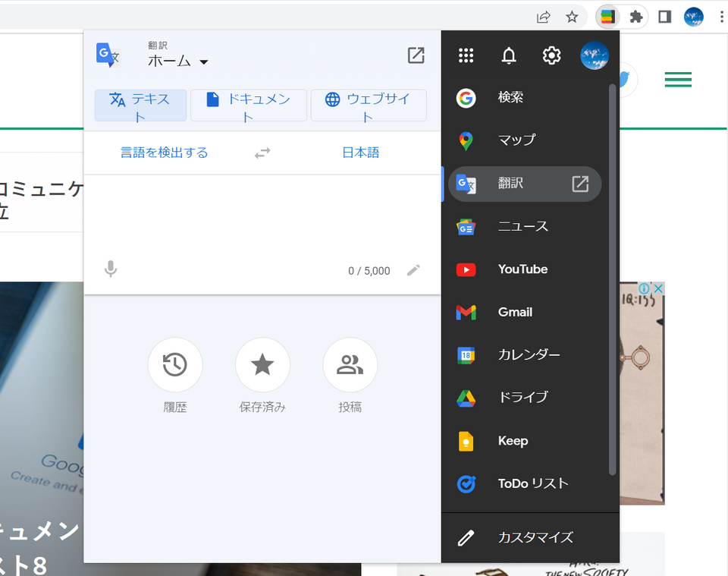This screenshot has width=728, height=576.
Task: Open ToDo リスト Tasks item
Action: point(525,484)
